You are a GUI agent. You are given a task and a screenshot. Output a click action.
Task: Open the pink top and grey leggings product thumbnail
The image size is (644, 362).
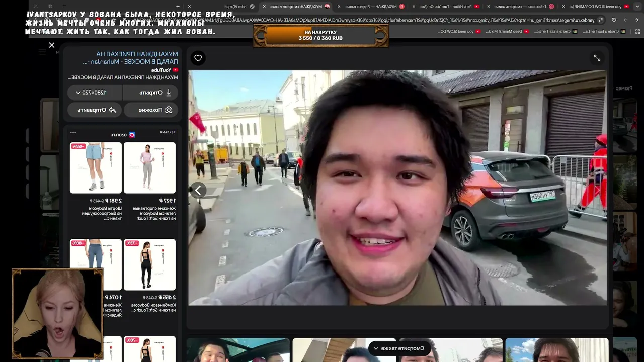[x=150, y=167]
